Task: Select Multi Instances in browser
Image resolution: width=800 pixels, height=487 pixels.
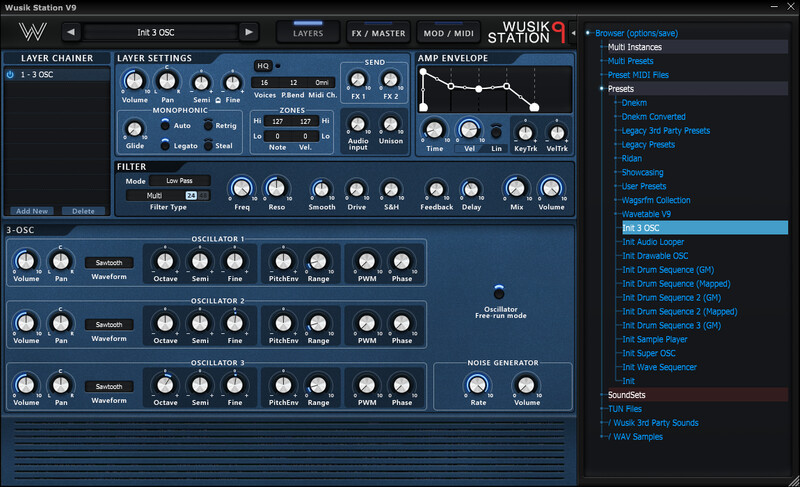Action: (635, 47)
